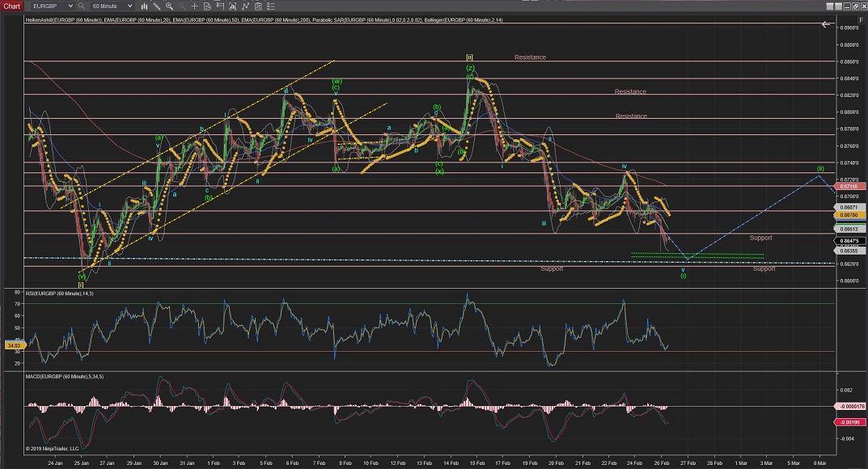Click the 0.86475 current price marker
The width and height of the screenshot is (868, 469).
[x=849, y=241]
